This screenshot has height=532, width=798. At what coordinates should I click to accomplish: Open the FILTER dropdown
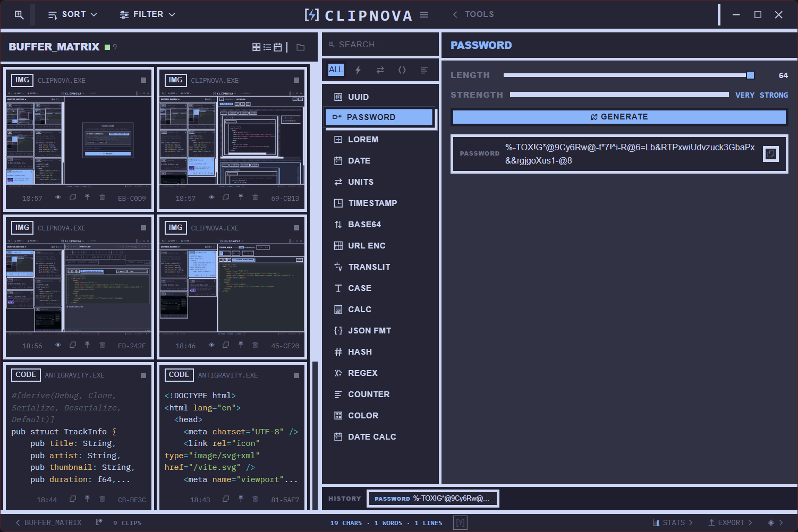[x=148, y=15]
